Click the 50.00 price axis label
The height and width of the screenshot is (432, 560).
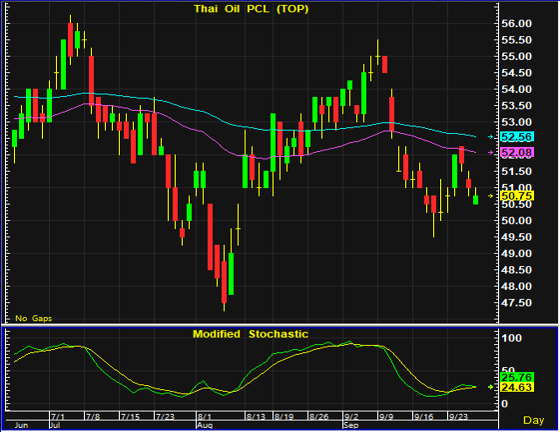[516, 221]
